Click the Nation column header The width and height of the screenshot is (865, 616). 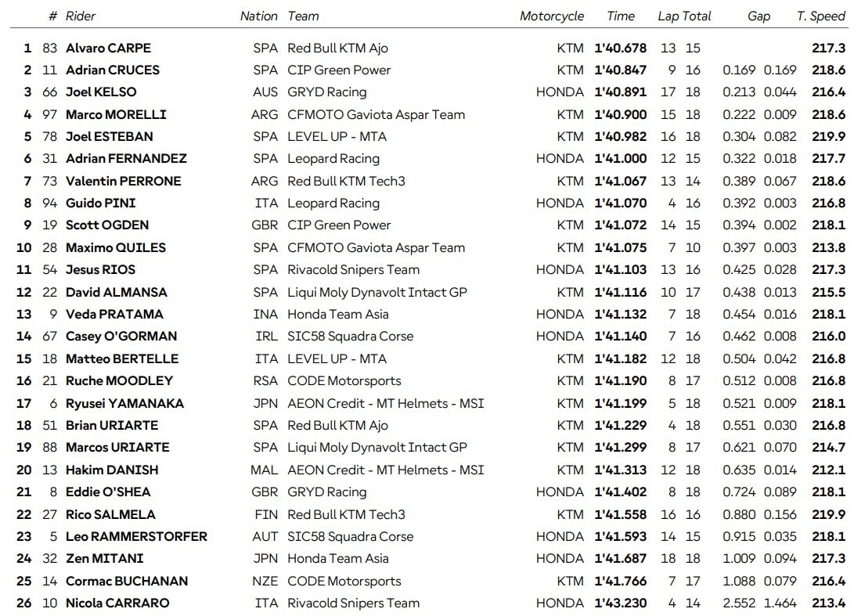259,16
